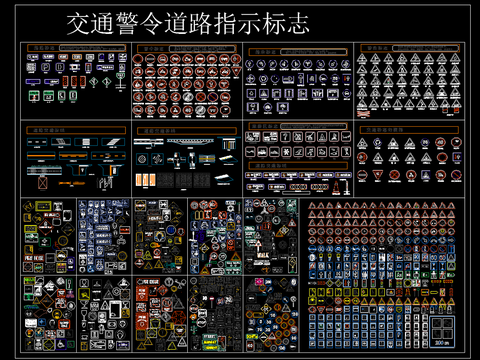Select the red striped railway crossing X symbol

pyautogui.click(x=363, y=114)
